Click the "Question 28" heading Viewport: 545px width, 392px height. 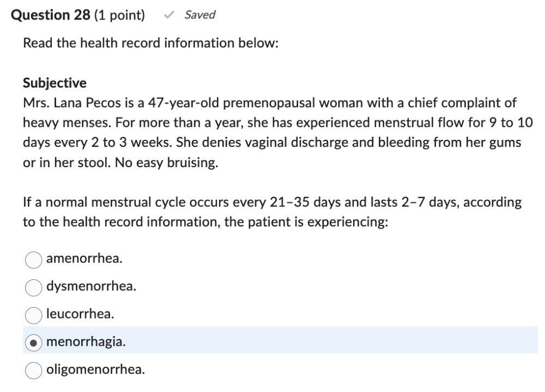coord(51,15)
